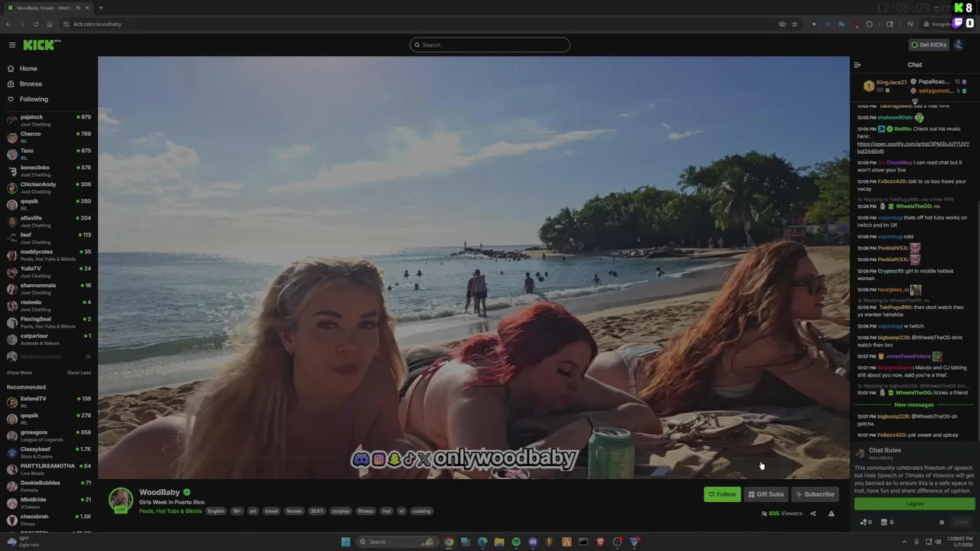Click the fitness stream tag

coord(366,511)
